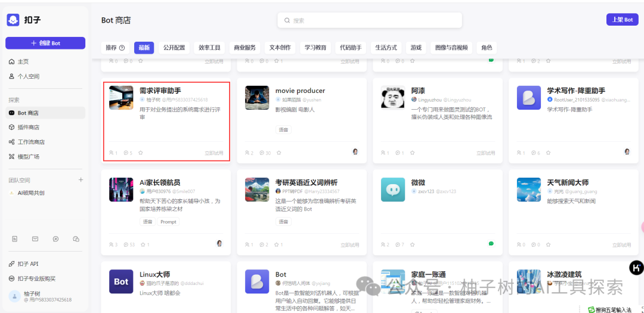644x313 pixels.
Task: Click the 扣子 logo icon
Action: coord(13,20)
